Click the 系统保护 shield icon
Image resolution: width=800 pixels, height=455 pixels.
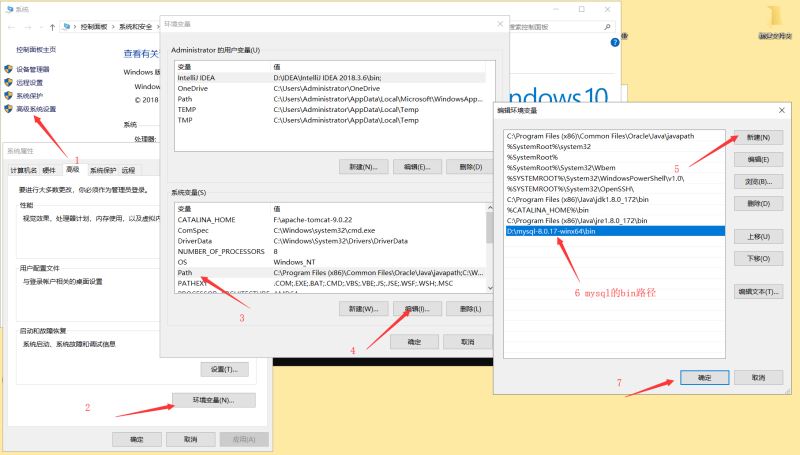9,95
